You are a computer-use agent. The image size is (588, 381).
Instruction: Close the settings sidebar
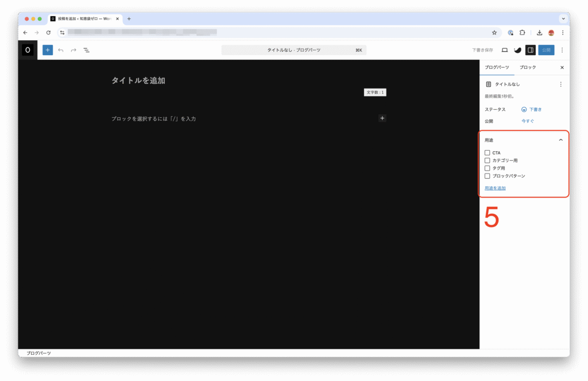click(x=562, y=68)
